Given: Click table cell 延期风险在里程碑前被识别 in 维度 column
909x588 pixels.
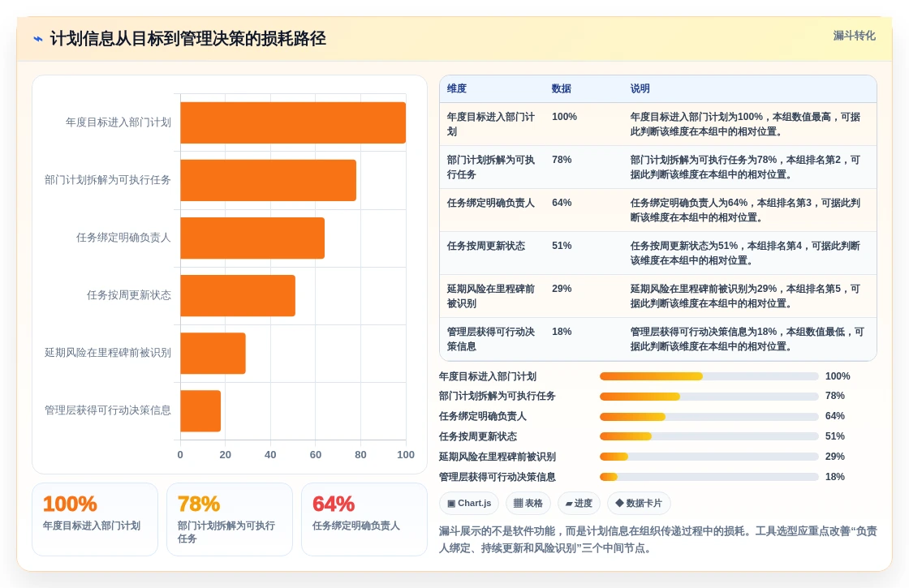Looking at the screenshot, I should (491, 296).
